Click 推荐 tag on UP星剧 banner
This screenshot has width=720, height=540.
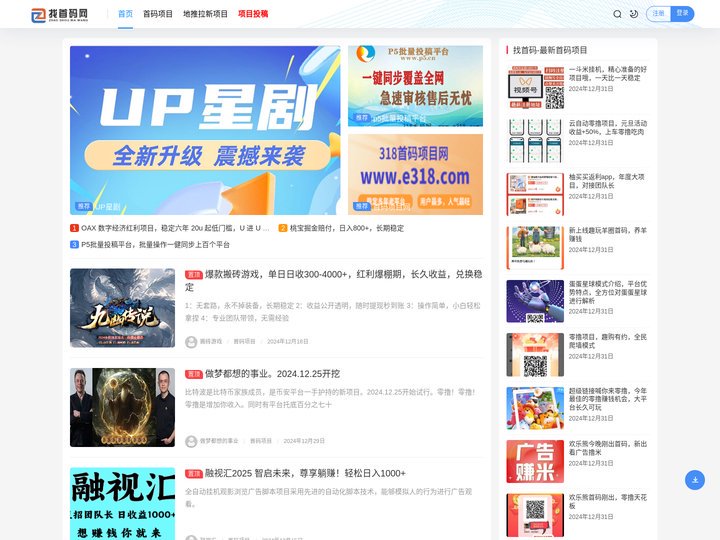84,207
